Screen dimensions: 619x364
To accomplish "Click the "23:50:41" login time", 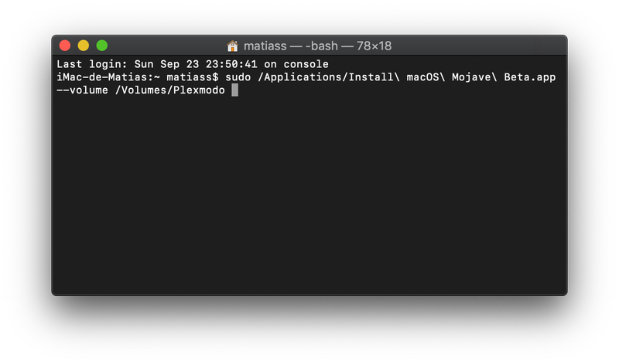I will click(231, 64).
